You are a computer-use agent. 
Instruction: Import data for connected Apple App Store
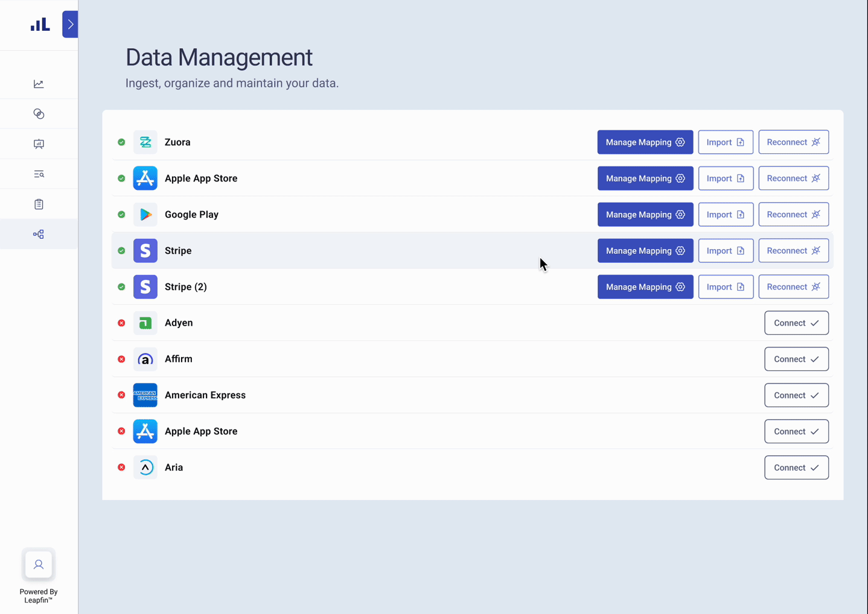(x=726, y=179)
